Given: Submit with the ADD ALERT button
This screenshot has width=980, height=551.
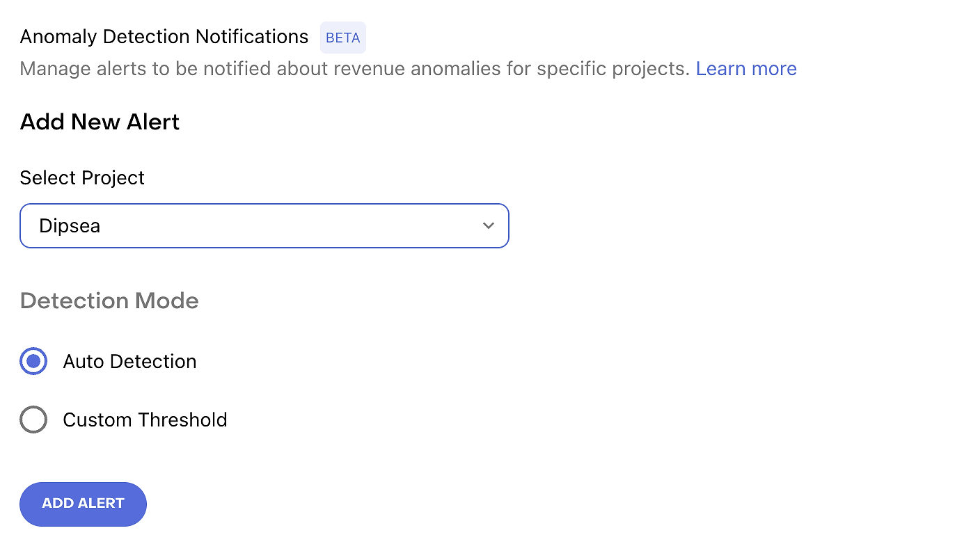Looking at the screenshot, I should pos(83,504).
